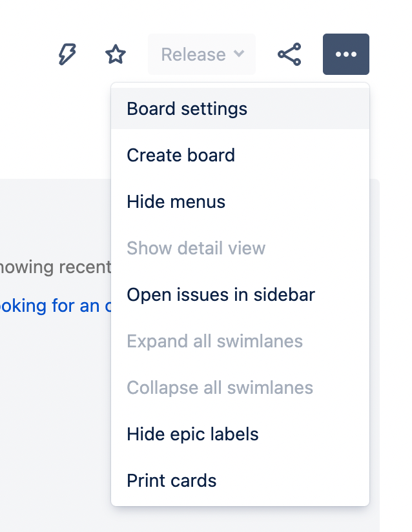Click Collapse all swimlanes entry
Screen dimensions: 412x532
coord(240,387)
